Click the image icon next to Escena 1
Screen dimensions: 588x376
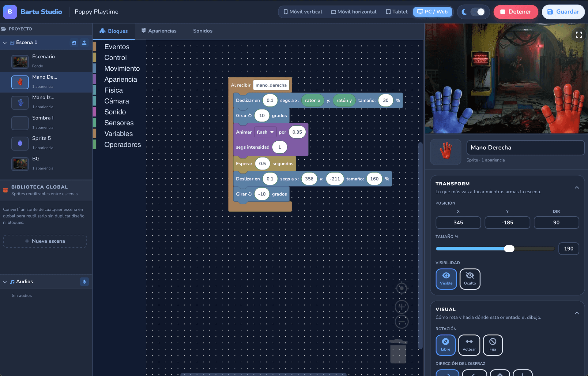74,43
